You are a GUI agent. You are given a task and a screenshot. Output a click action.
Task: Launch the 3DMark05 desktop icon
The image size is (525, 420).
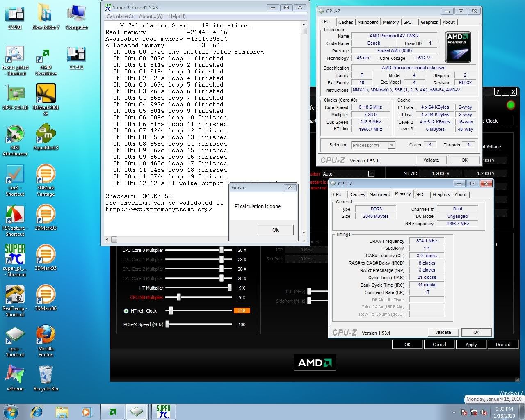click(x=46, y=258)
